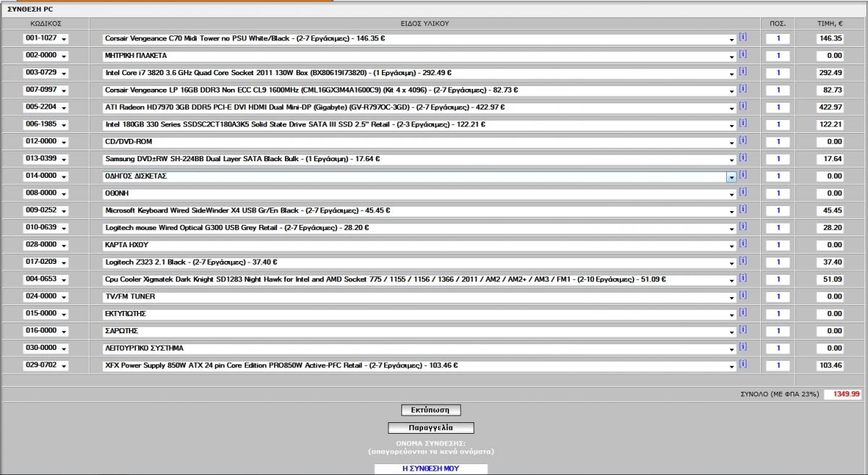The height and width of the screenshot is (475, 868).
Task: Click the ΕΙΔΟΣ ΥΛΙΚΟΥ column header
Action: (x=425, y=24)
